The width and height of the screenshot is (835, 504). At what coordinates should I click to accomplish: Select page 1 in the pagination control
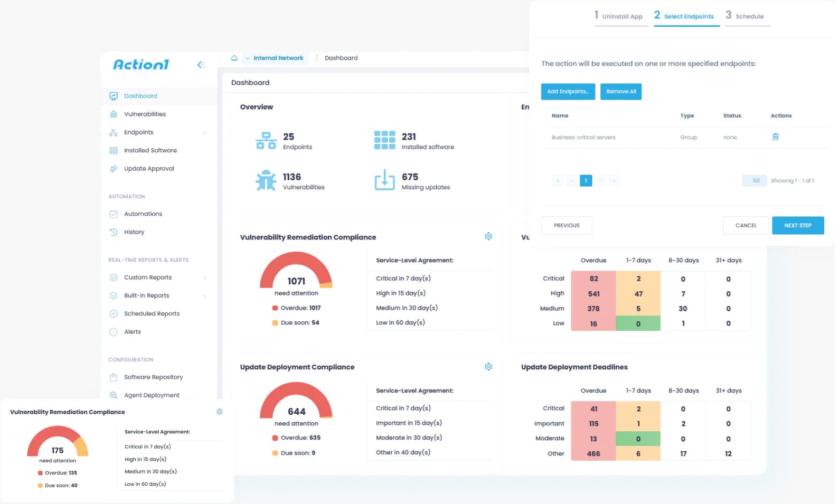[585, 181]
